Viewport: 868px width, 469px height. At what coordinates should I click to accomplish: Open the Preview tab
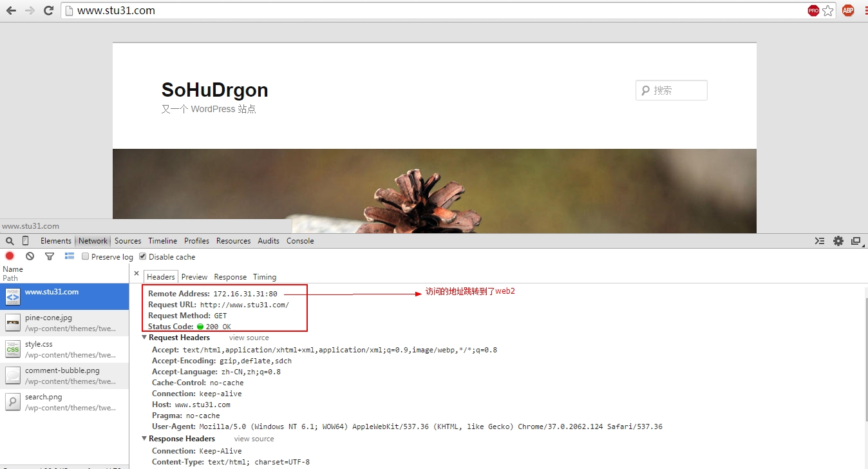tap(194, 277)
